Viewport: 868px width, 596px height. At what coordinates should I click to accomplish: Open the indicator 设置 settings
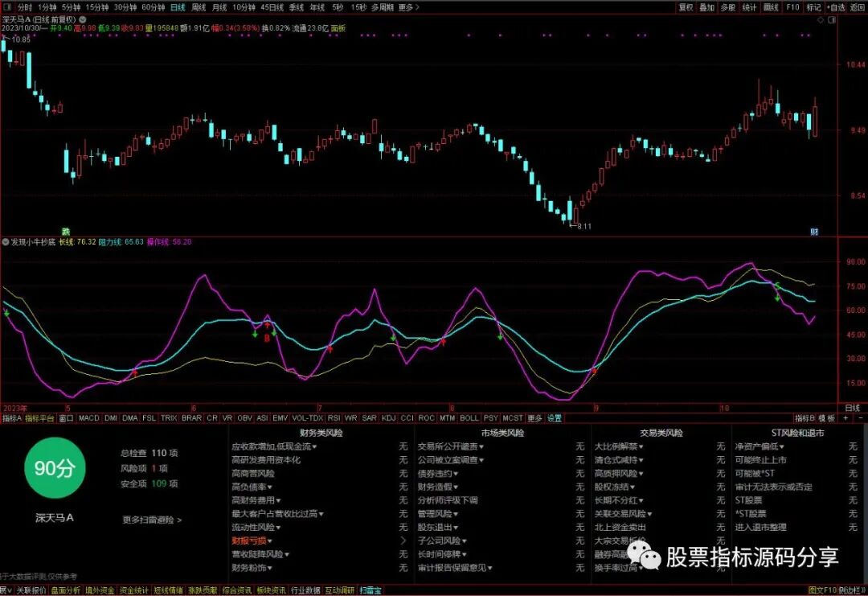click(x=554, y=418)
